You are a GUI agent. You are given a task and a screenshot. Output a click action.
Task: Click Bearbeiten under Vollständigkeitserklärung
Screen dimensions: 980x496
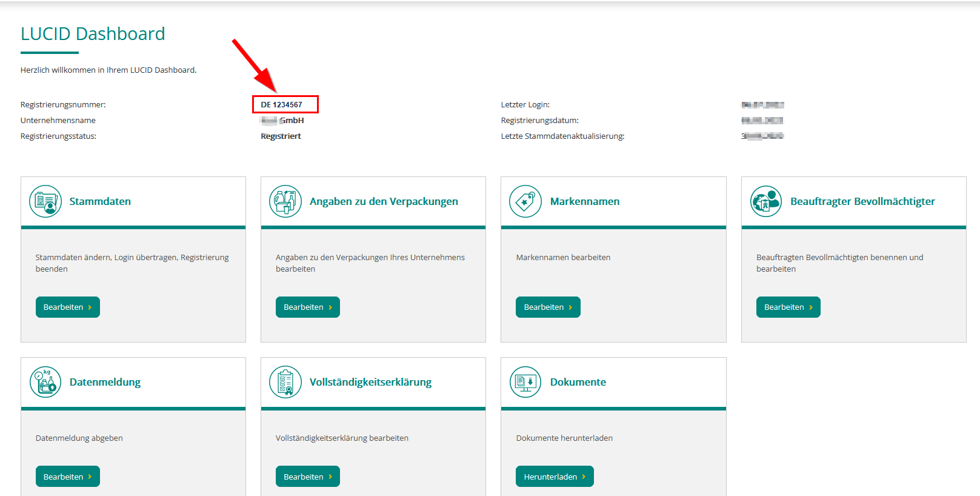tap(308, 477)
